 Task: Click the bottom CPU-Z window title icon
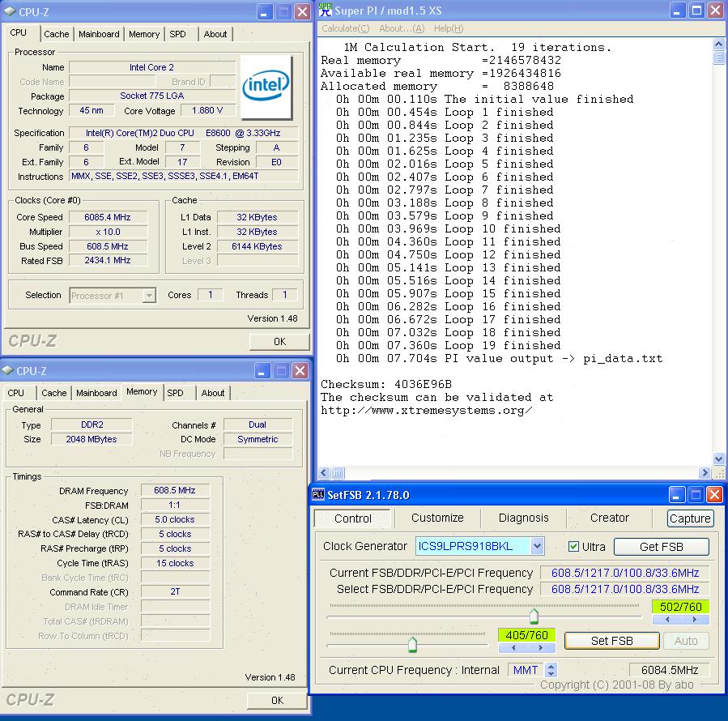[x=7, y=370]
